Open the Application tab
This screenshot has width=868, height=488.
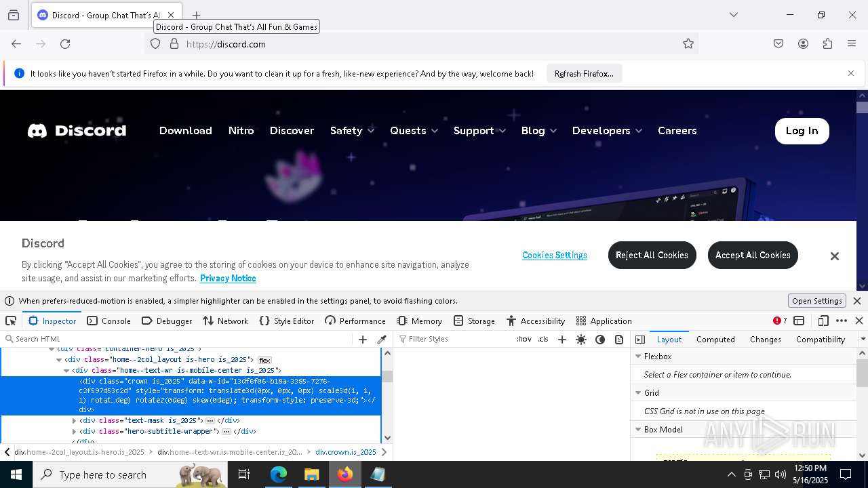(x=604, y=321)
